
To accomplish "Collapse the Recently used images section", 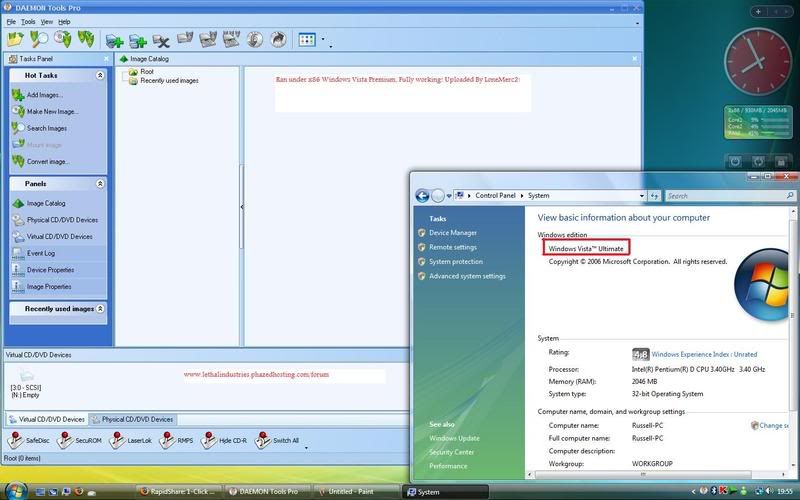I will (x=100, y=309).
